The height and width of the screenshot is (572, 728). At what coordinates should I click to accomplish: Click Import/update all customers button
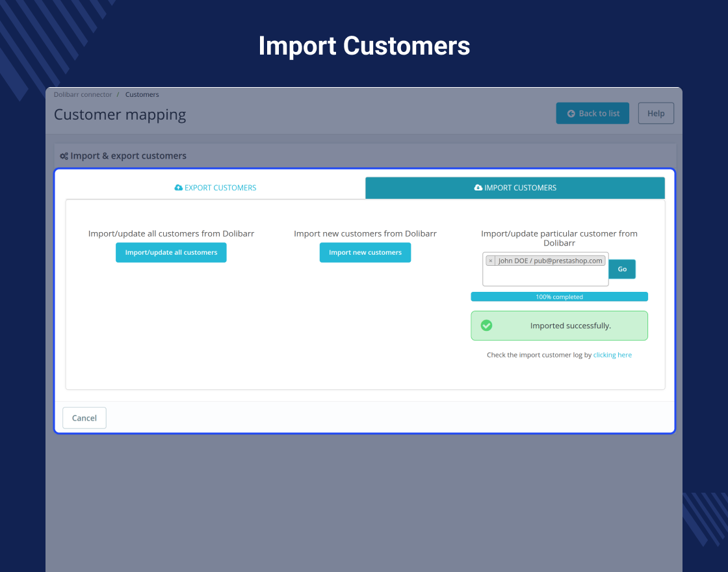171,253
